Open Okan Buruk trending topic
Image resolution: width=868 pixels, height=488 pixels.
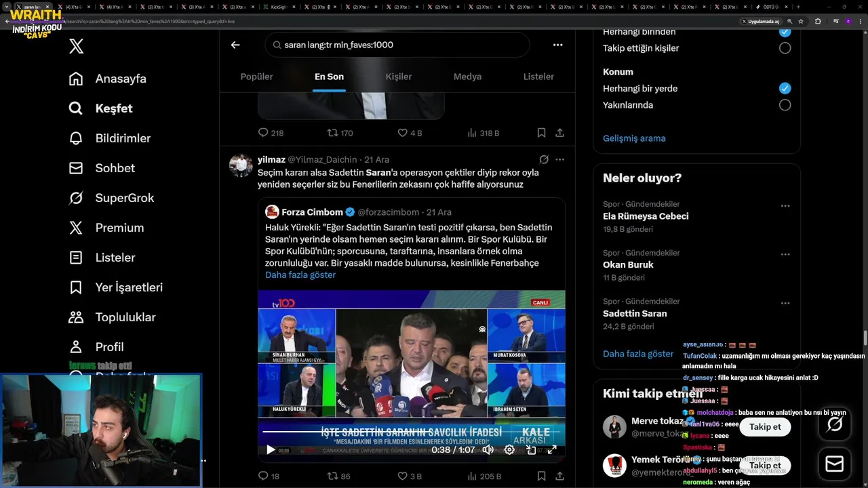click(x=628, y=265)
